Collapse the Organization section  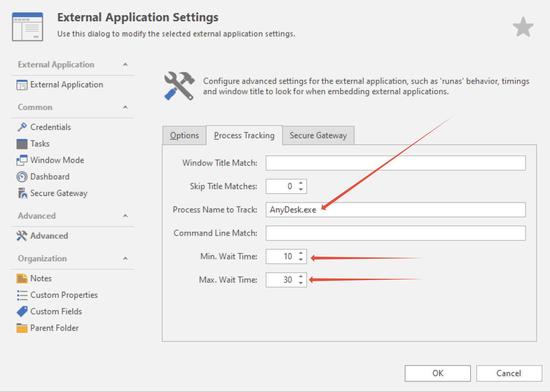click(x=125, y=258)
